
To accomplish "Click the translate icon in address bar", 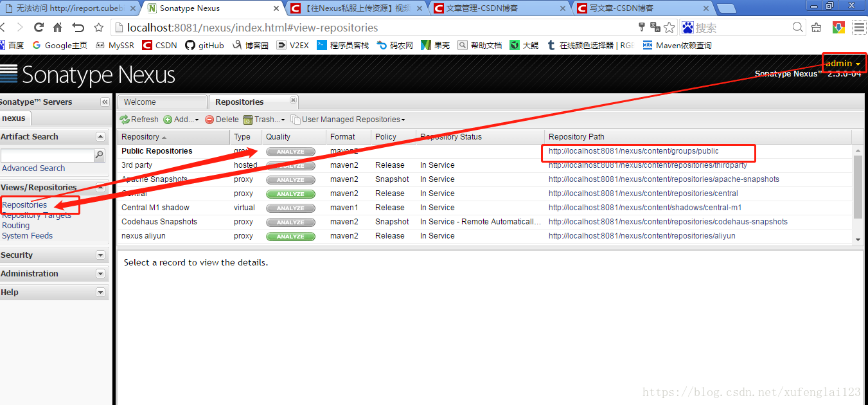I will pyautogui.click(x=655, y=27).
